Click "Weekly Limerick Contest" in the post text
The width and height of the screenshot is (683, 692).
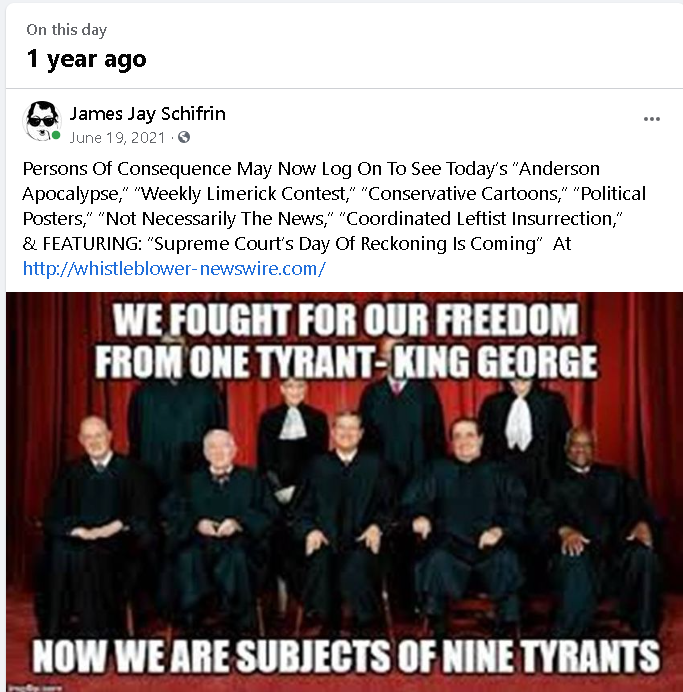[x=244, y=194]
